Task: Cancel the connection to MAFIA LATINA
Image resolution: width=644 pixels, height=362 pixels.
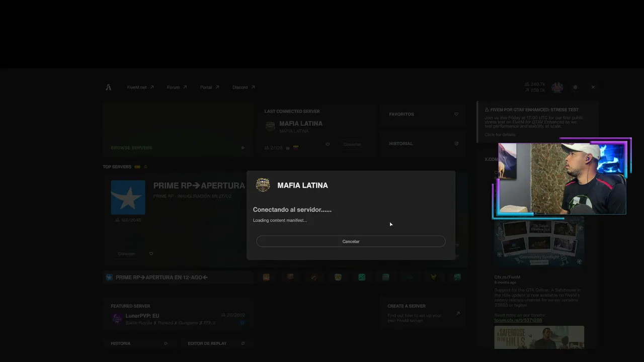Action: click(x=351, y=241)
